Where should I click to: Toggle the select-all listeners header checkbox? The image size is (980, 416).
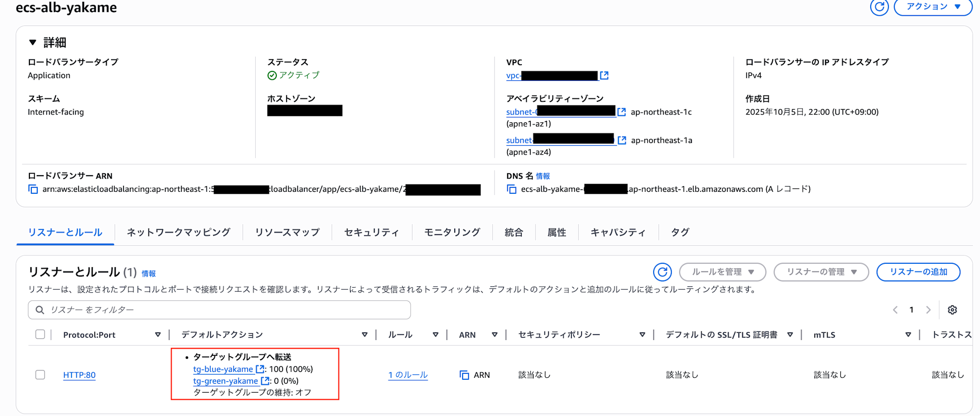(40, 334)
